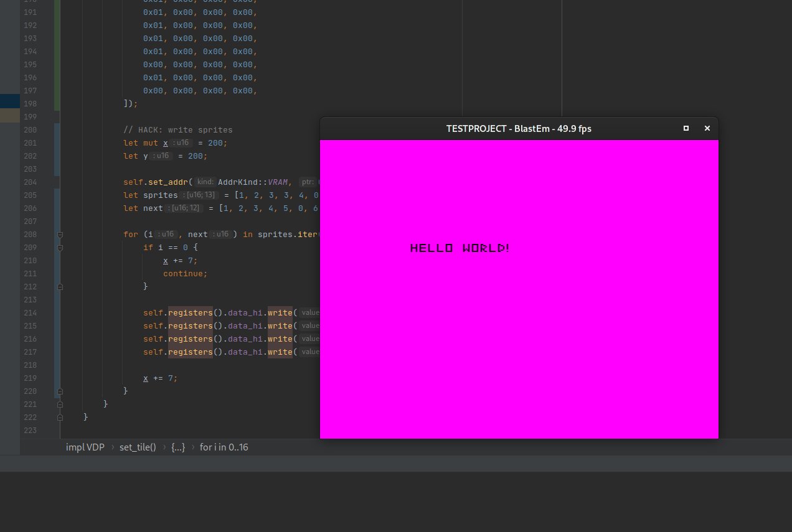Select the 'impl VDP' breadcrumb
Viewport: 792px width, 532px height.
point(85,447)
